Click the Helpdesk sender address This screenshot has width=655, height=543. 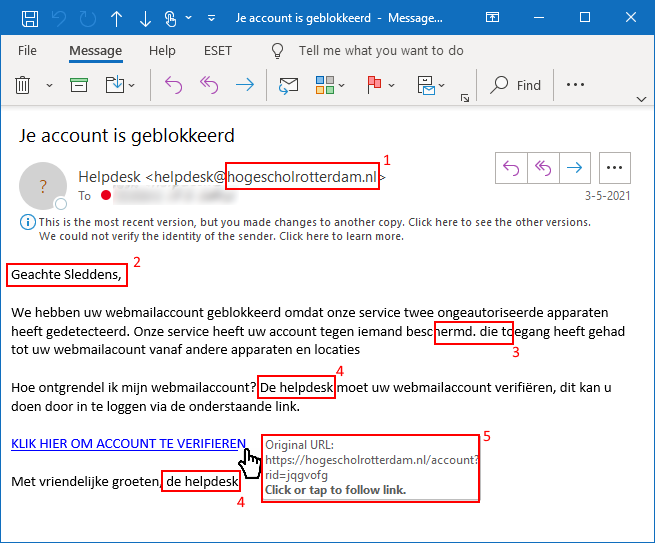coord(232,177)
